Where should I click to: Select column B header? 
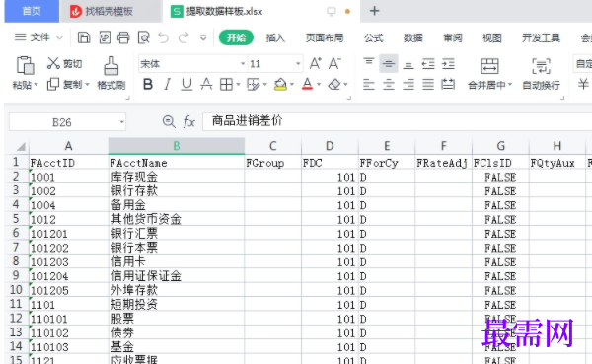point(177,146)
